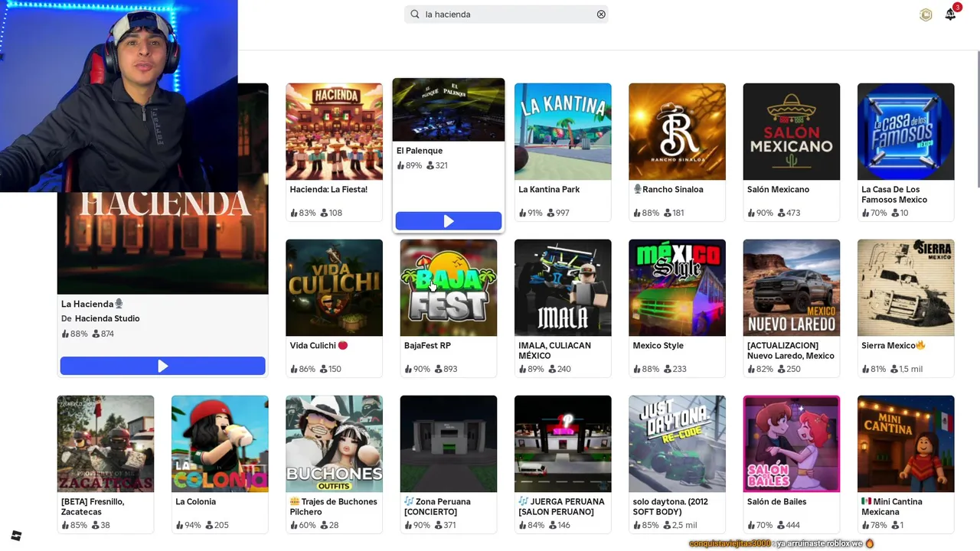Open the Robux coin icon
The height and width of the screenshot is (551, 980).
coord(926,15)
